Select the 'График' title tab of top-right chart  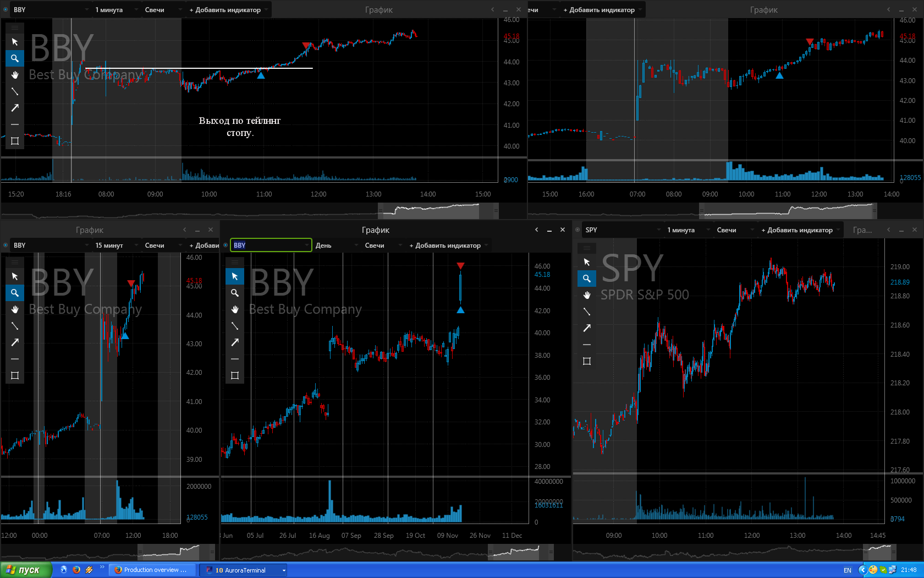764,10
